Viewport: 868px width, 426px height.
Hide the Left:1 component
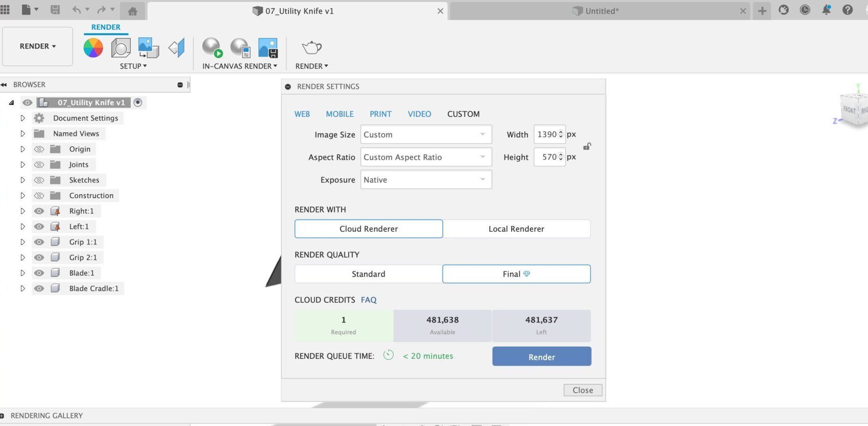pos(39,227)
